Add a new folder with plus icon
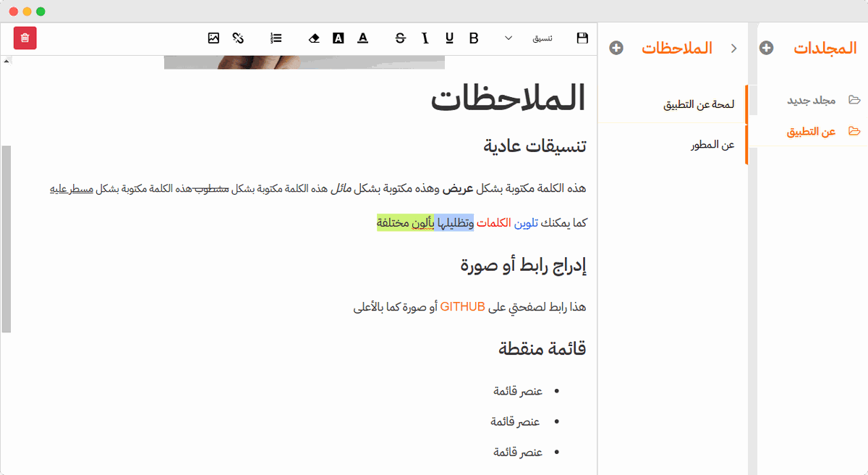Screen dimensions: 868x475 [767, 48]
